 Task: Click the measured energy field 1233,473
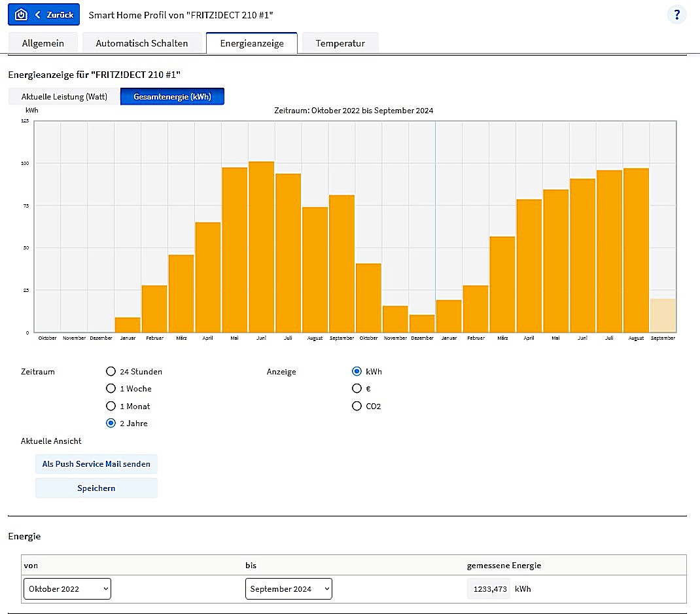pyautogui.click(x=489, y=589)
